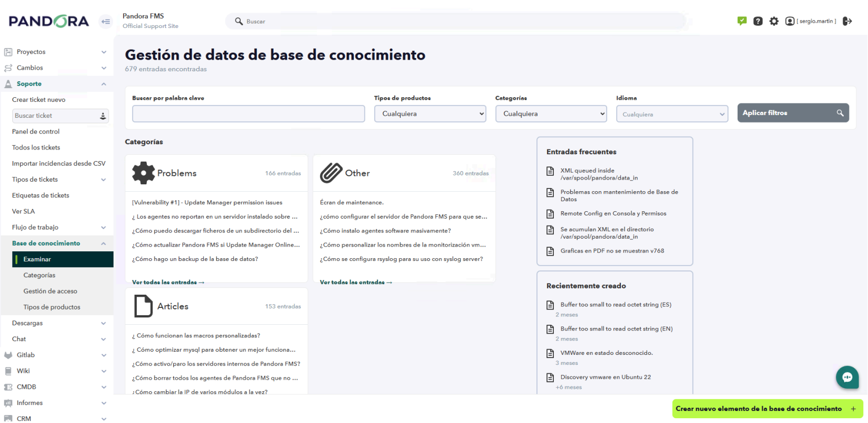The width and height of the screenshot is (868, 423).
Task: Click the user avatar icon beside sergio.martin
Action: pos(789,21)
